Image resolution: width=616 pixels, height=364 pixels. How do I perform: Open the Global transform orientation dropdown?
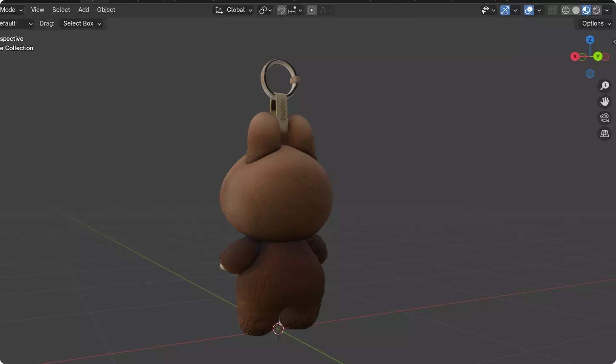click(x=234, y=10)
